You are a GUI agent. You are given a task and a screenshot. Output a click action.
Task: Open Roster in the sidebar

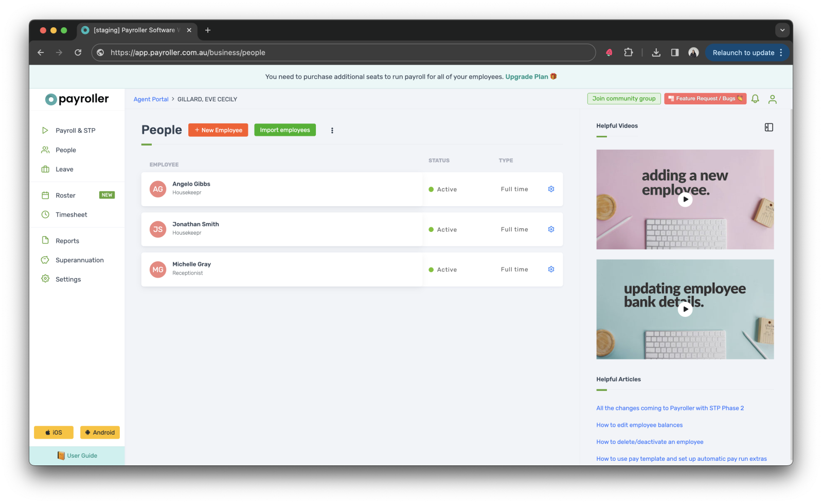click(65, 195)
